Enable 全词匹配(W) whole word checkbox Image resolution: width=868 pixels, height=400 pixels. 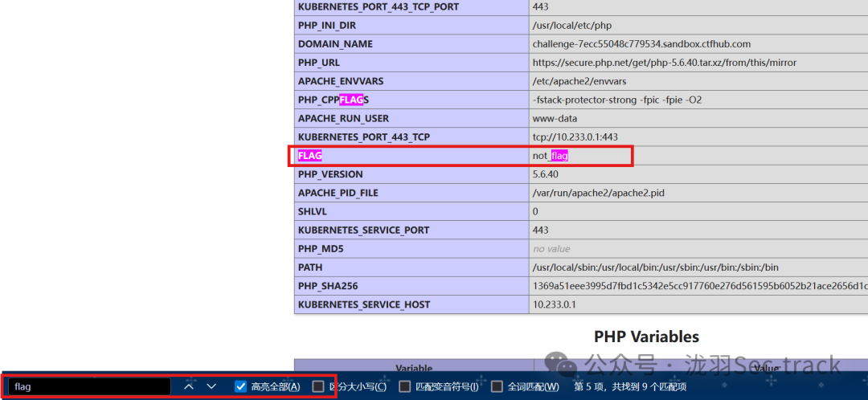[x=497, y=386]
